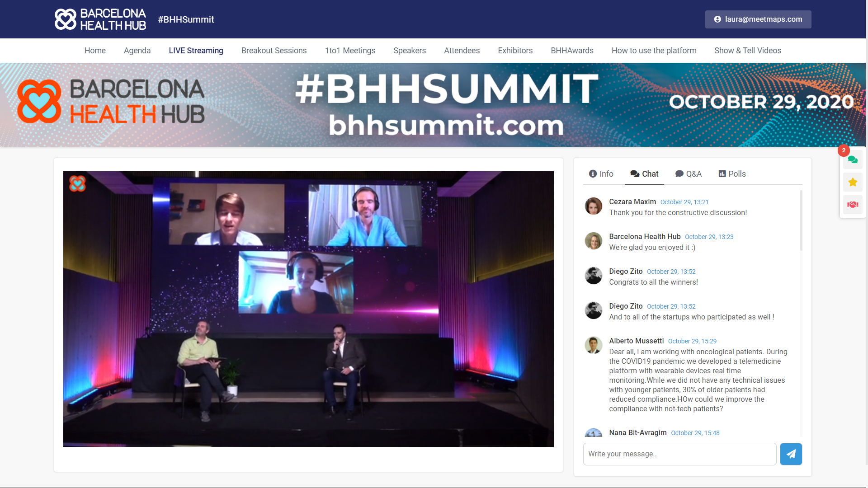This screenshot has height=488, width=868.
Task: Send message with paper plane button
Action: 791,454
